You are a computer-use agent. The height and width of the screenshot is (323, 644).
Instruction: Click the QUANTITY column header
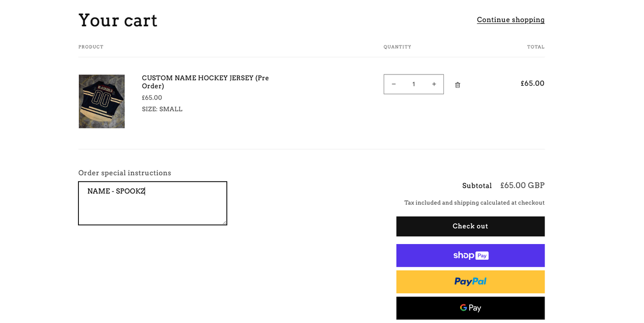tap(397, 47)
